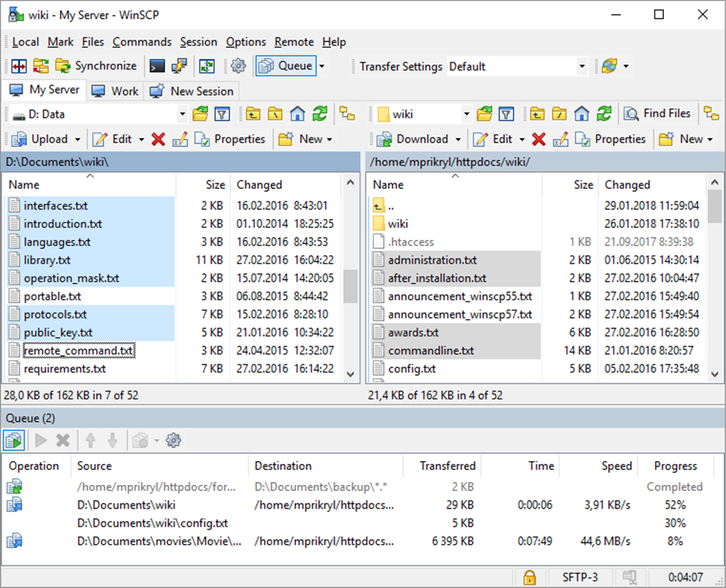Open queue preferences with the gear icon
The image size is (726, 588).
pos(173,440)
